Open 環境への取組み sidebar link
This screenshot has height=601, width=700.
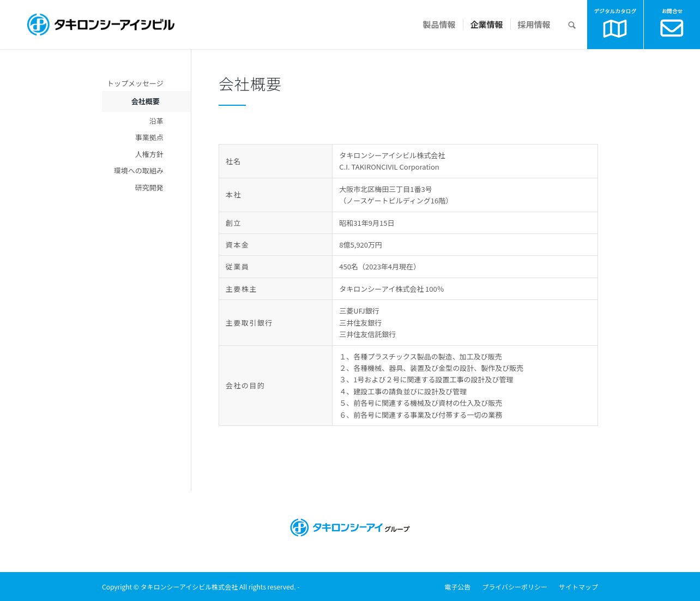pos(138,171)
